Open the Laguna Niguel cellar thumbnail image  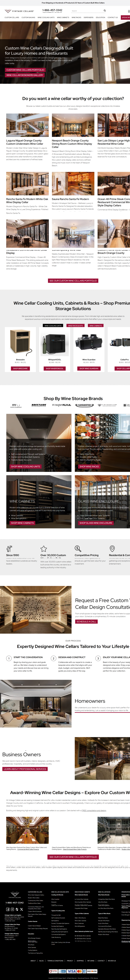(x=27, y=125)
